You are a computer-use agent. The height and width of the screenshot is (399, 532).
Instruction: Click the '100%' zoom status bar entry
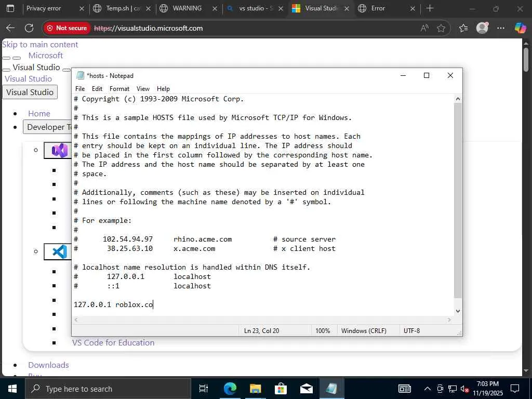click(x=323, y=330)
